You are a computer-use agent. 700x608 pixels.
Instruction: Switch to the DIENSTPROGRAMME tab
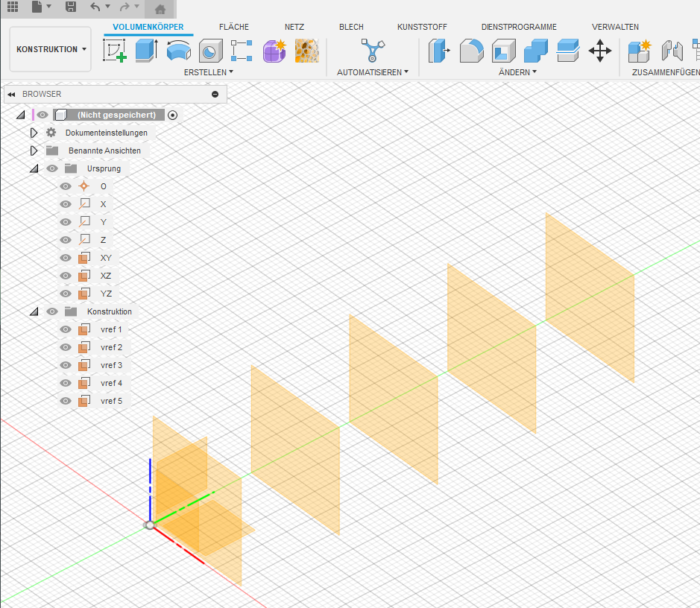519,27
